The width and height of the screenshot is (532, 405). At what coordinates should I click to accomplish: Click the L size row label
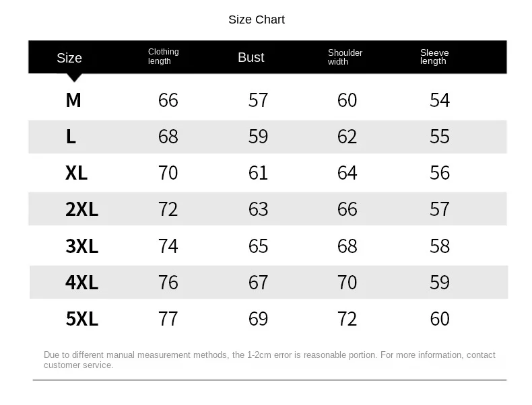pos(71,137)
